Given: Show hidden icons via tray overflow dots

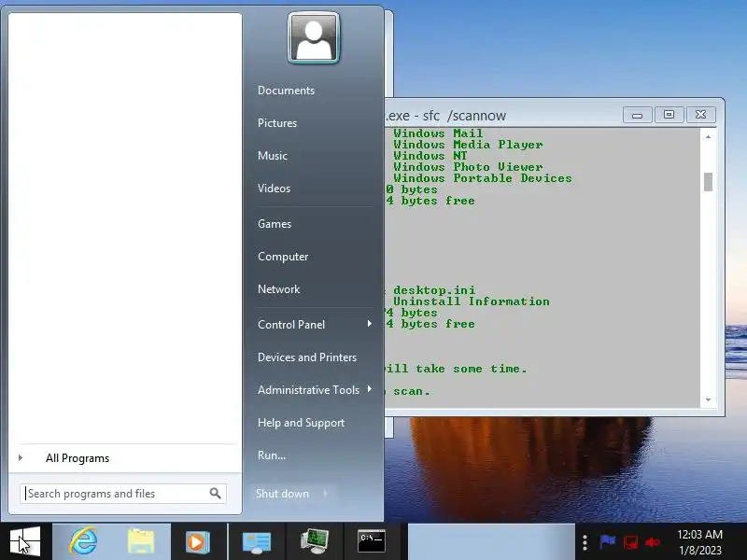Looking at the screenshot, I should point(585,542).
